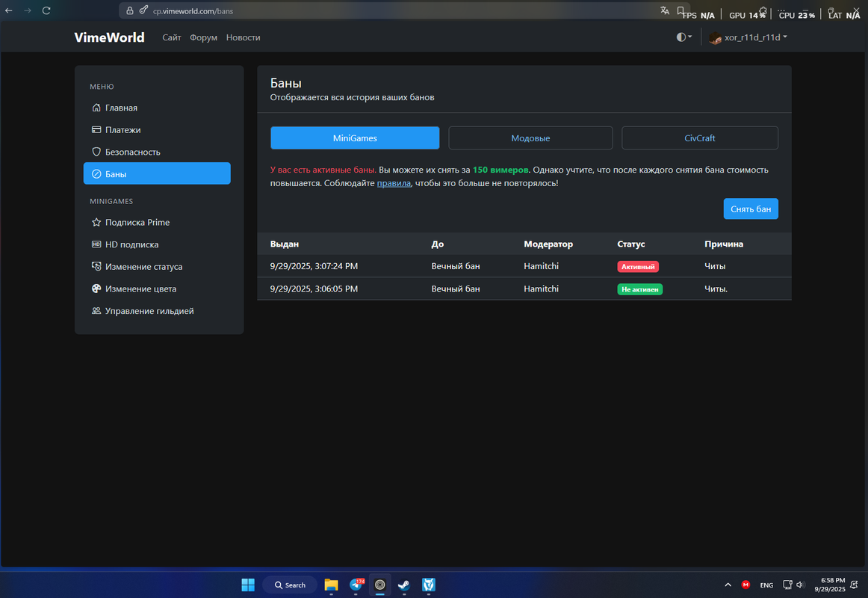Click the green Не активен status badge
This screenshot has width=868, height=598.
point(640,289)
